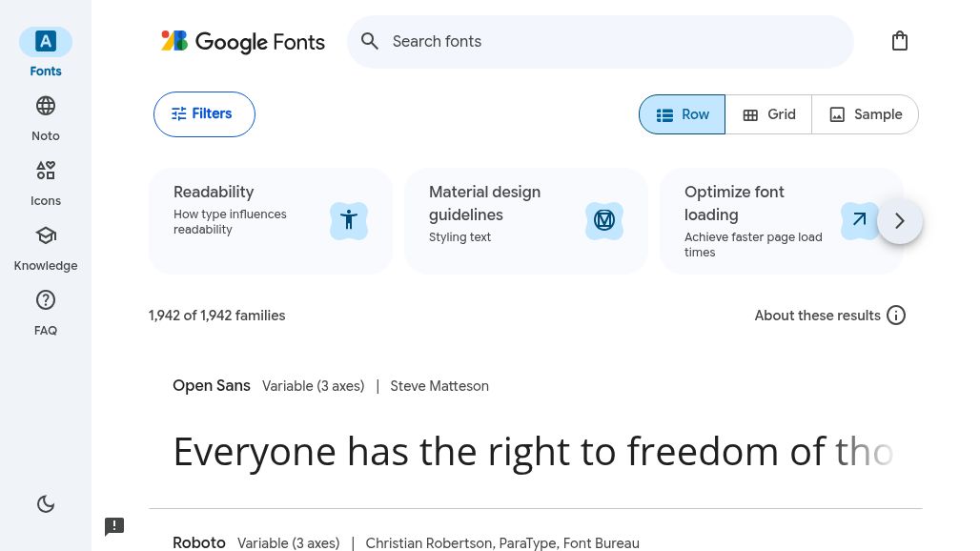Show next knowledge cards with the chevron

(899, 220)
